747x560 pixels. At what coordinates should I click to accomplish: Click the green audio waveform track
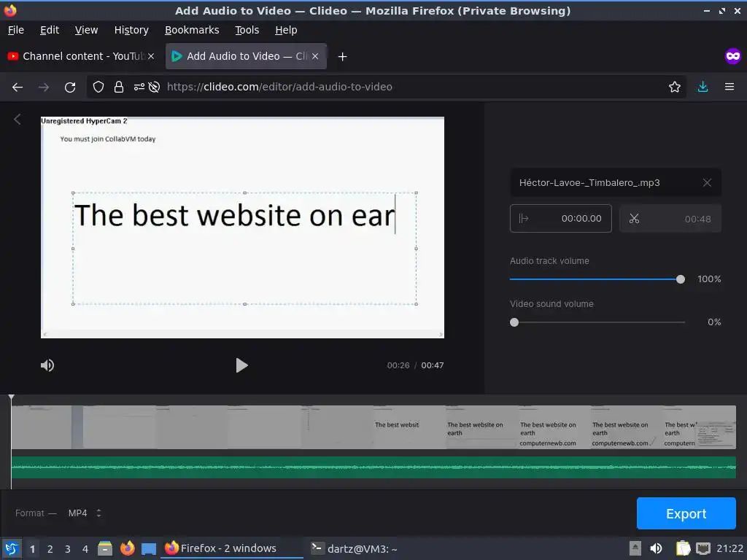(373, 467)
